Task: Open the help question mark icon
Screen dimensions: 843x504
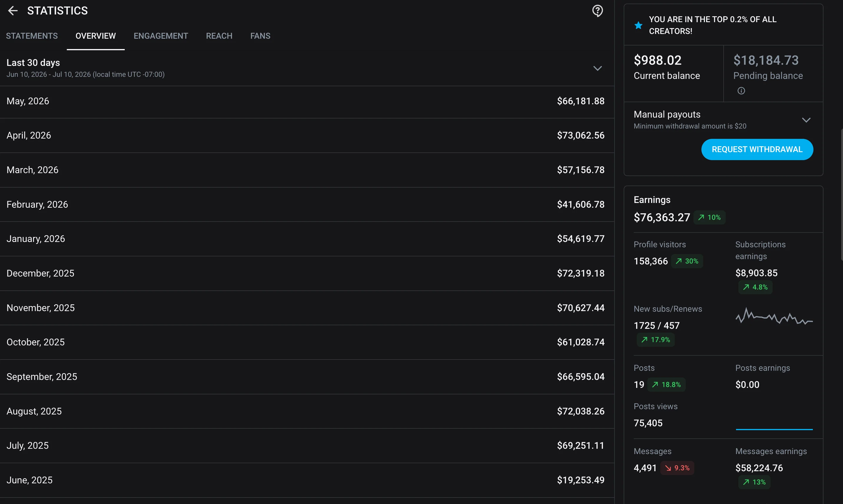Action: pyautogui.click(x=597, y=11)
